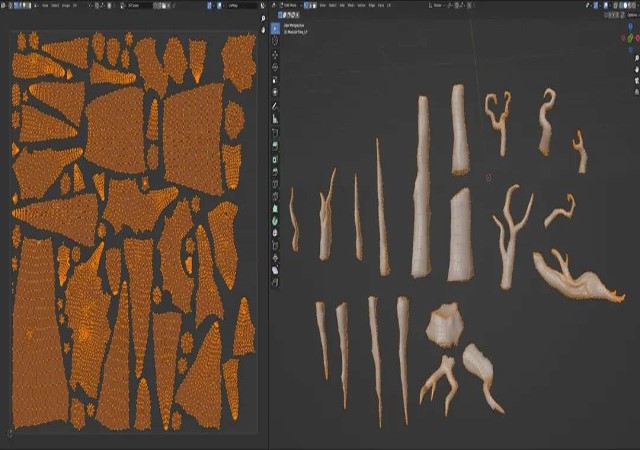Select the Loop Cut tool icon

(x=275, y=185)
